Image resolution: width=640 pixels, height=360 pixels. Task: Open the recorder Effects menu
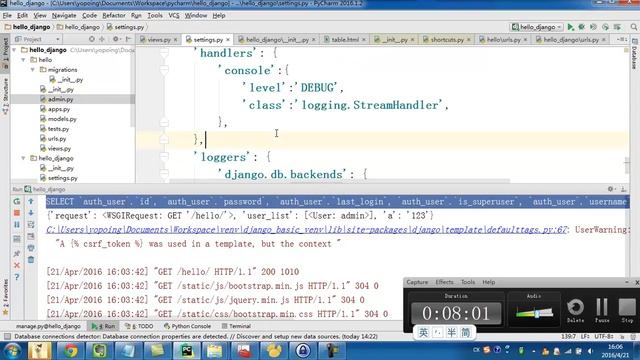point(444,282)
